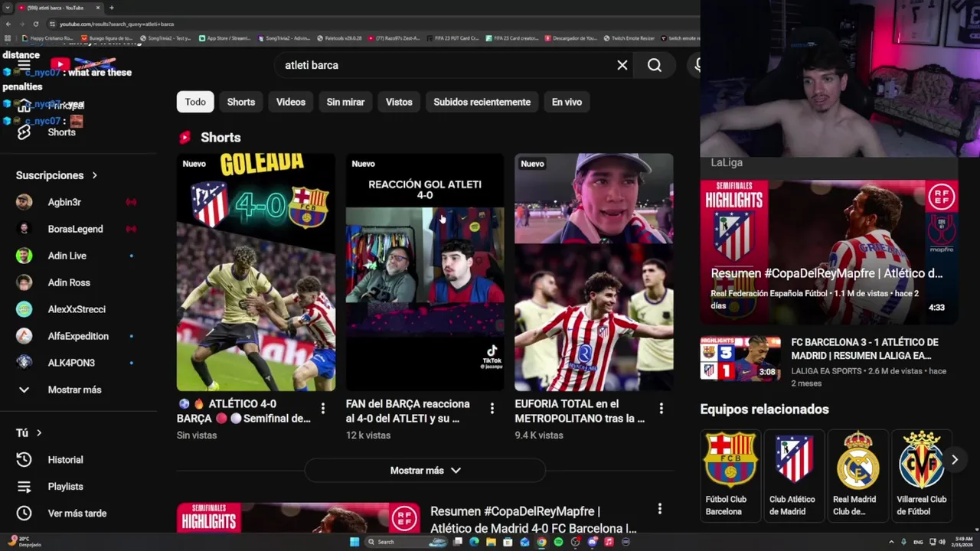Select the En vivo filter chip

click(x=567, y=102)
